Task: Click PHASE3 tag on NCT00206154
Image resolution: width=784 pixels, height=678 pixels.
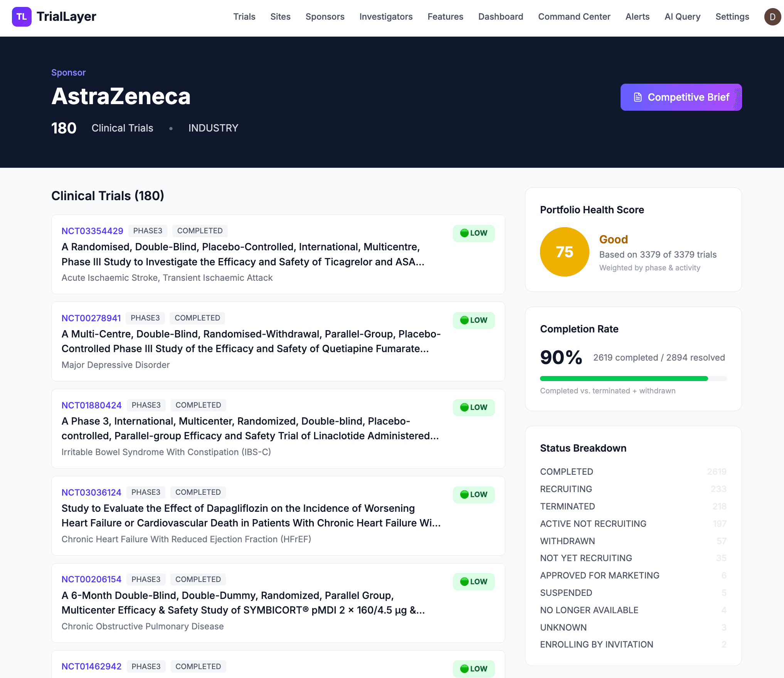Action: point(146,579)
